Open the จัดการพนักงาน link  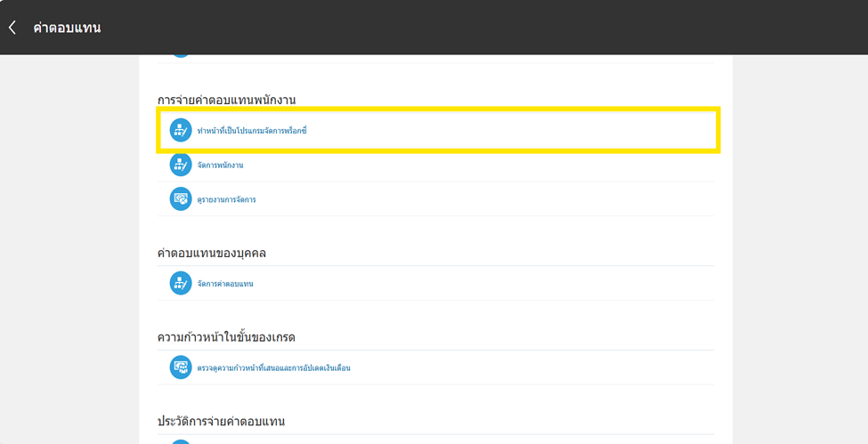tap(220, 165)
